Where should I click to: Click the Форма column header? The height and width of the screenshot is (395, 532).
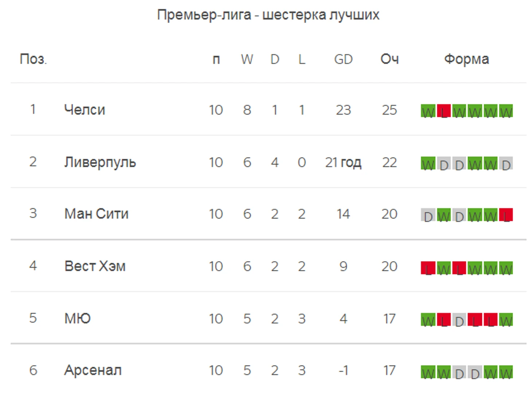(466, 59)
